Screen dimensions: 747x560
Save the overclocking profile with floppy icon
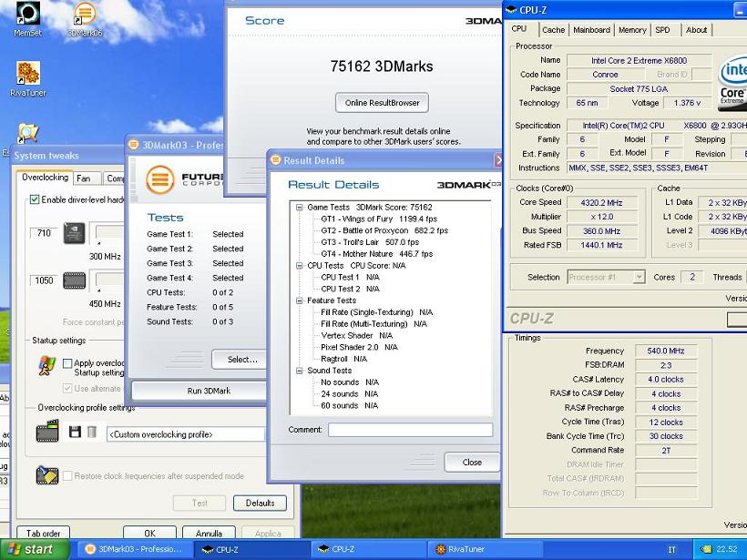click(75, 432)
